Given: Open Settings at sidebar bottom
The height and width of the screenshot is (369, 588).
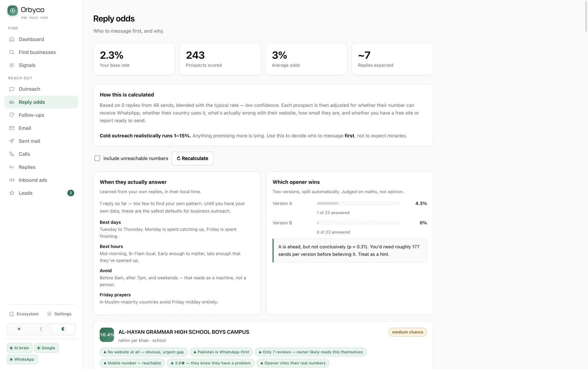Looking at the screenshot, I should [x=59, y=314].
